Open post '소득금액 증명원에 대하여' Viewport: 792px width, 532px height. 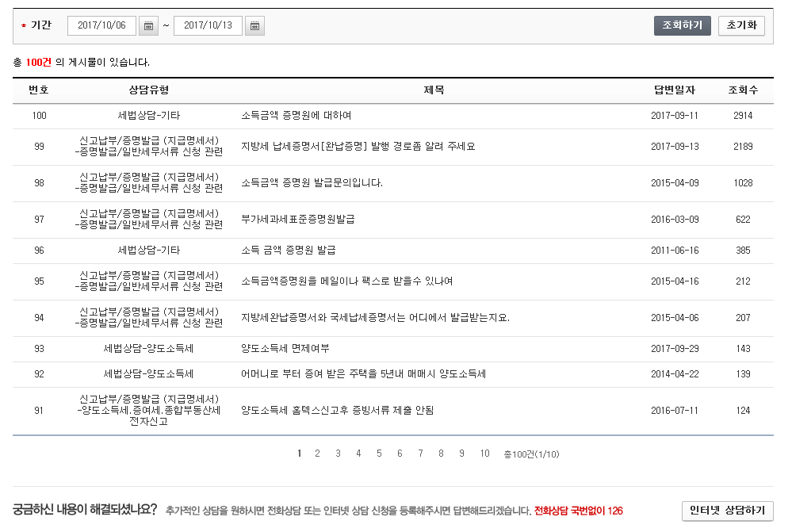click(x=296, y=116)
